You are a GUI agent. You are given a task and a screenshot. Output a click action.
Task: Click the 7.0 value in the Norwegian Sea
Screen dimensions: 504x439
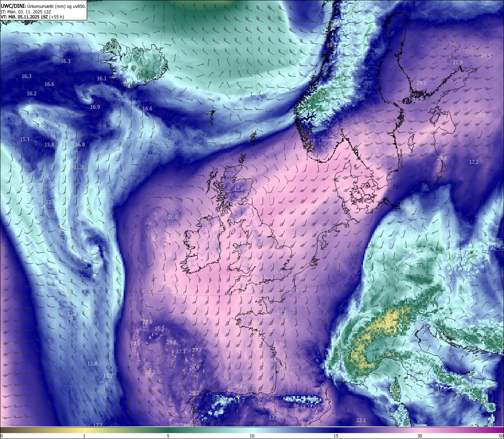point(241,67)
